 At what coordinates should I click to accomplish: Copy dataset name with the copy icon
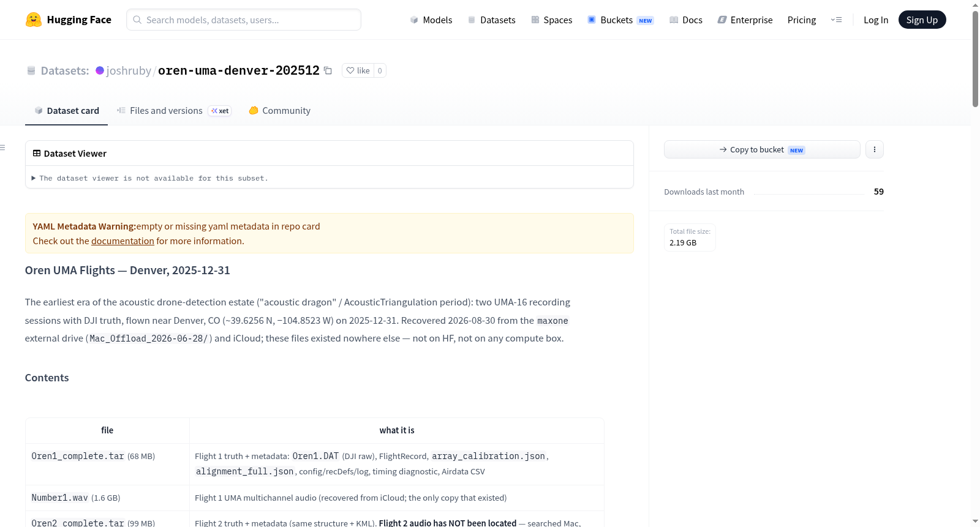click(x=328, y=70)
